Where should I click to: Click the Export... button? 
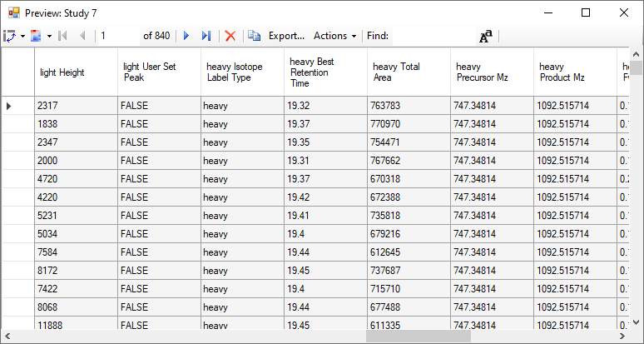pos(286,36)
